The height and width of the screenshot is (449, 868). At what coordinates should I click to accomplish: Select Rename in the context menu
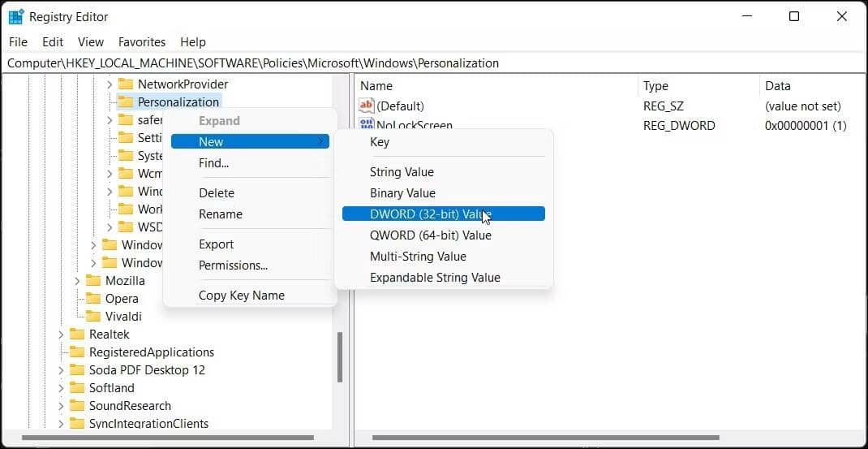coord(250,214)
